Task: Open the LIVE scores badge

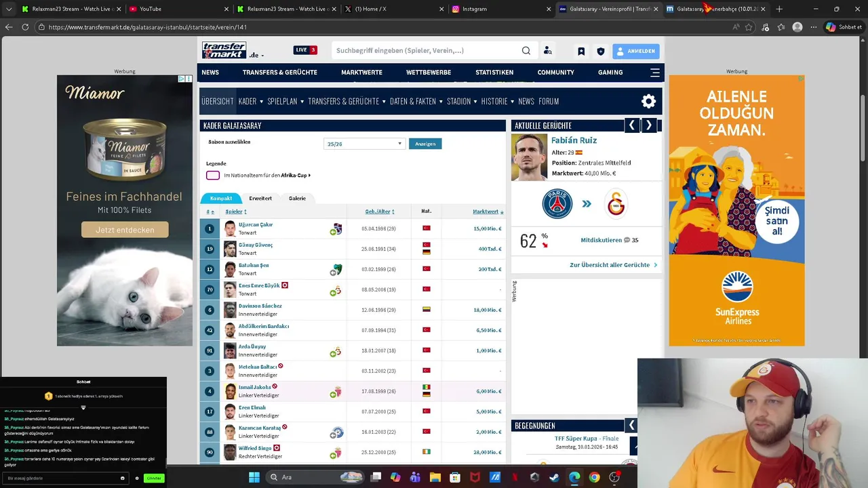Action: 305,50
